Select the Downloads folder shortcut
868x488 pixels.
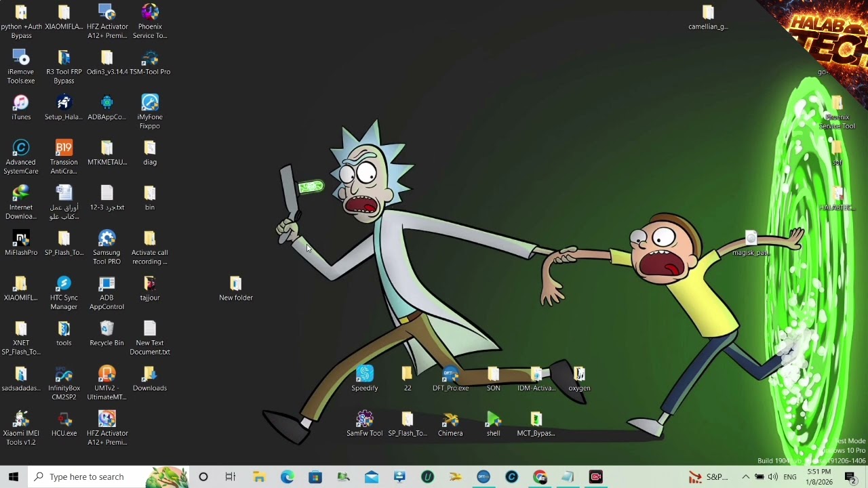tap(150, 379)
